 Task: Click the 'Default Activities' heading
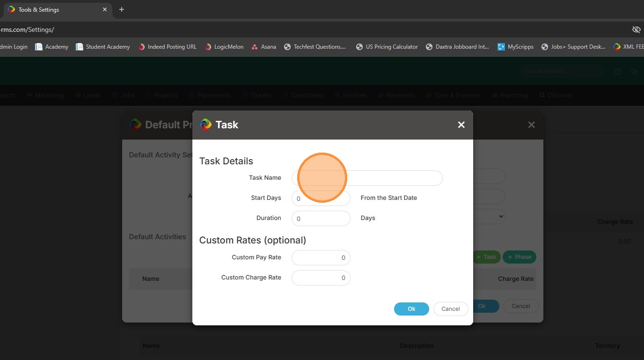[157, 237]
